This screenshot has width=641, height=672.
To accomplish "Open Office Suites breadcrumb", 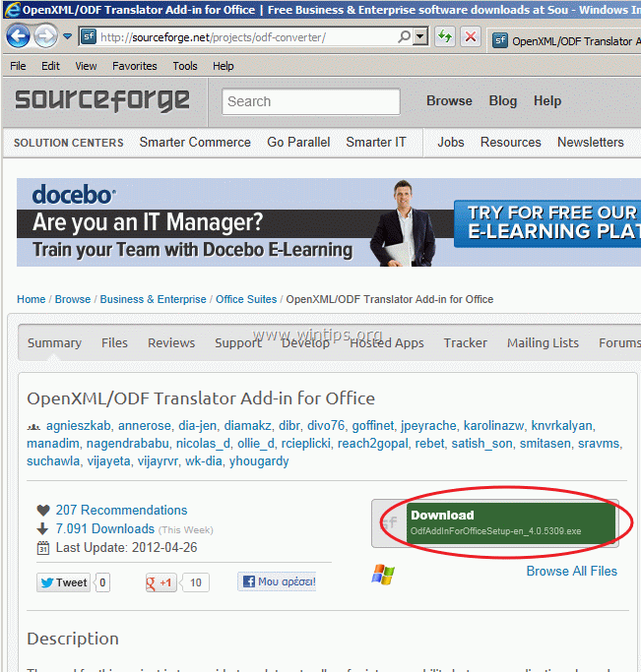I will coord(246,299).
